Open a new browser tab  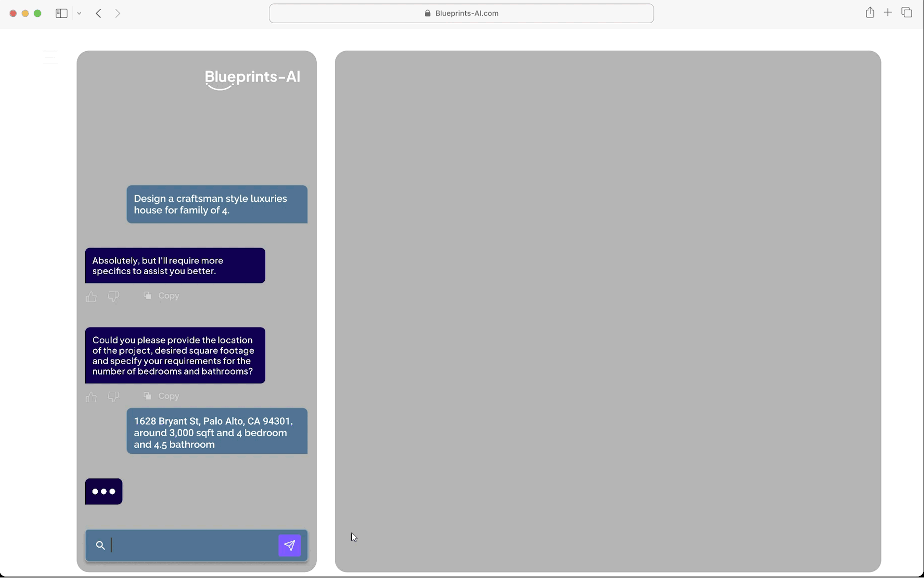(x=888, y=13)
